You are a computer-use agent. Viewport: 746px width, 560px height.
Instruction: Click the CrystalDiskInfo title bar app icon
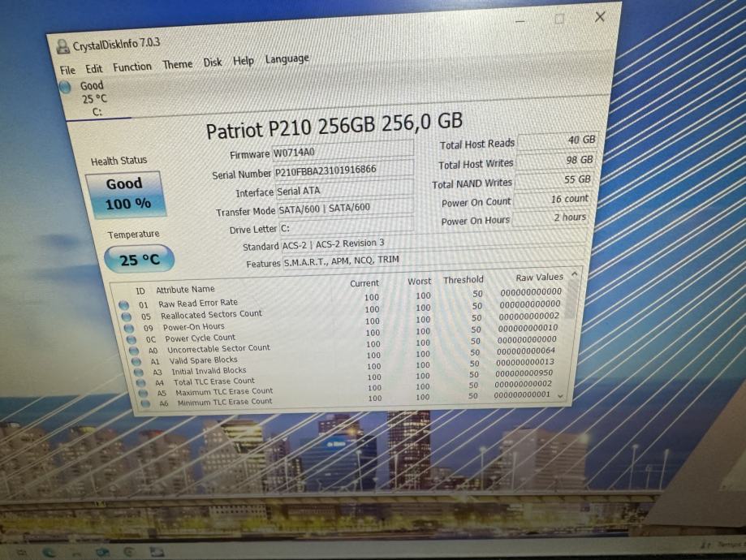[63, 46]
